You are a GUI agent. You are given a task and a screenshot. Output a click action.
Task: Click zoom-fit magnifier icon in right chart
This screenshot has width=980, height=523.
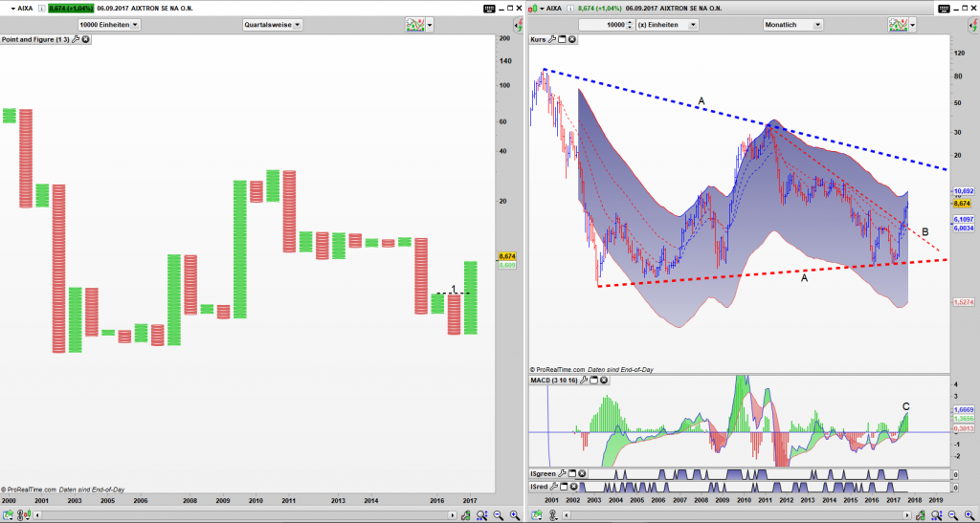tap(936, 515)
